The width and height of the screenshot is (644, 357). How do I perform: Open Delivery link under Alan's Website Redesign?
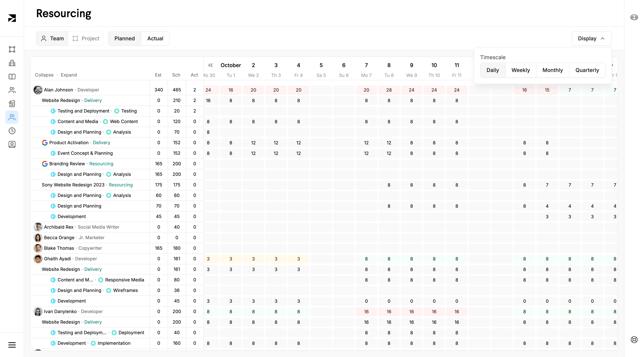(93, 100)
